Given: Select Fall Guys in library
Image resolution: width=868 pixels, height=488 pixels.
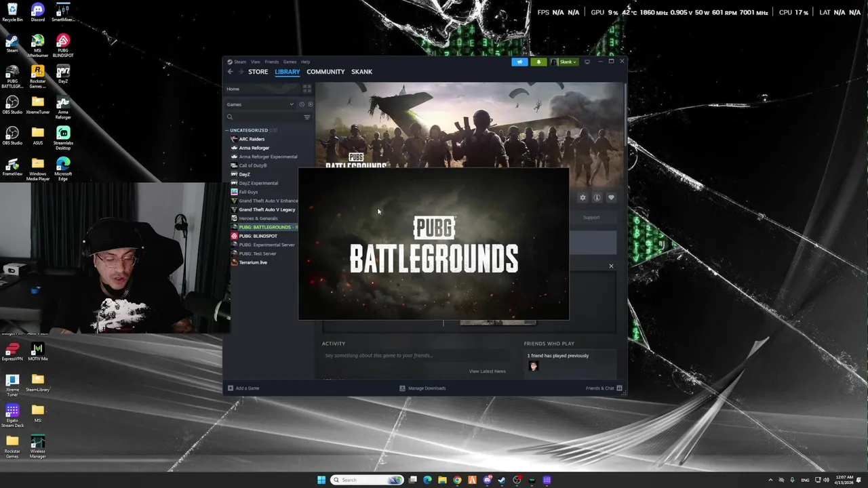Looking at the screenshot, I should pyautogui.click(x=248, y=192).
